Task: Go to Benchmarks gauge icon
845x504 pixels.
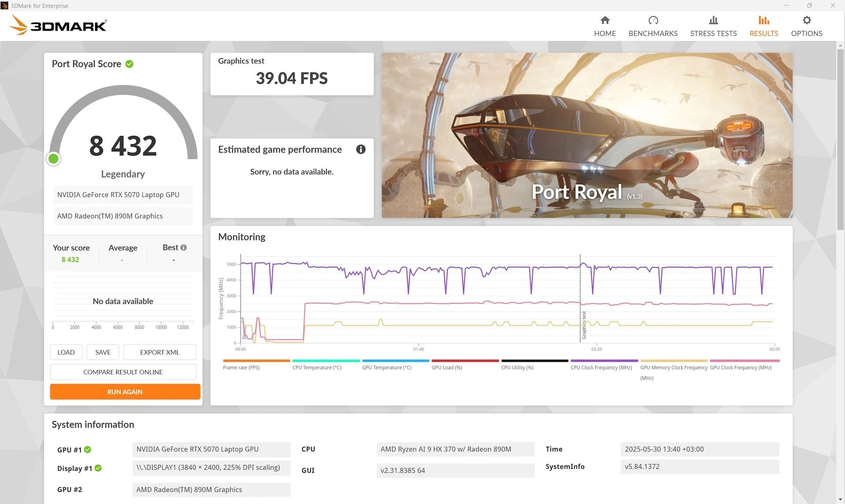Action: pos(653,20)
